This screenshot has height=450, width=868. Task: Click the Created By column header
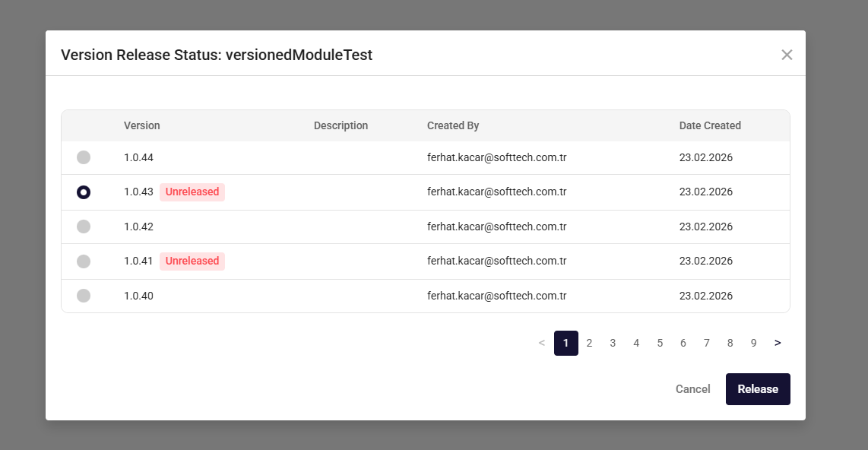click(x=453, y=125)
